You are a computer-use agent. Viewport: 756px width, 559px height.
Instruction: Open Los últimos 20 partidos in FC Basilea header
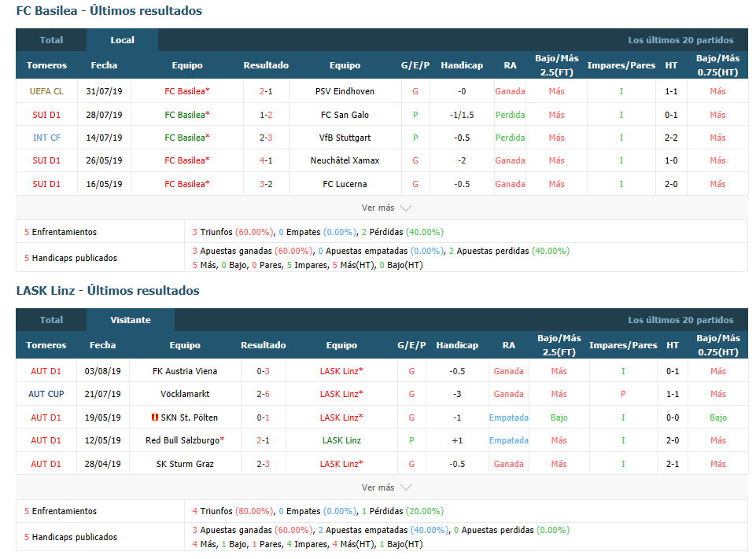680,40
